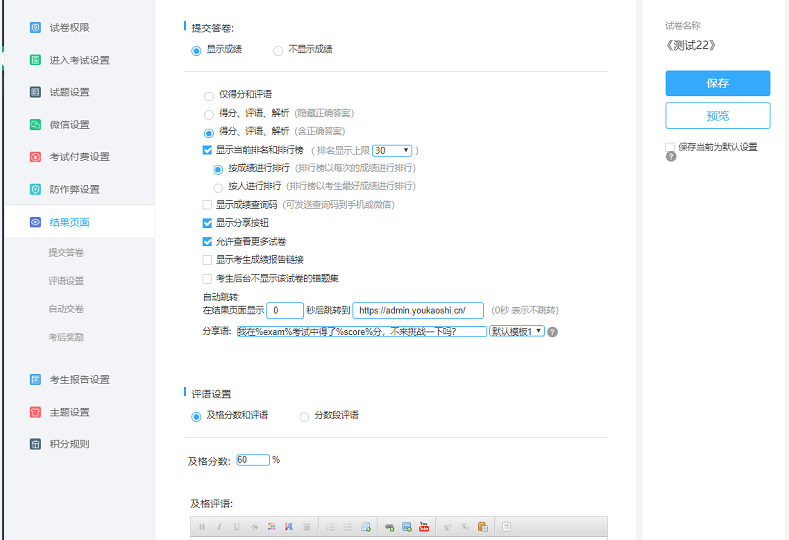
Task: Uncheck 显示当前排名和排行榜 checkbox
Action: coord(207,150)
